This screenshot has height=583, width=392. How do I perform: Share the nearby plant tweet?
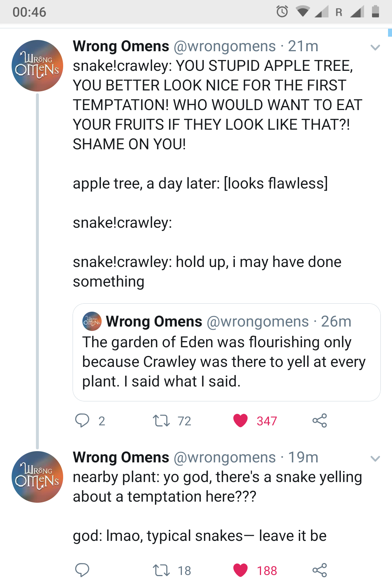pyautogui.click(x=319, y=570)
